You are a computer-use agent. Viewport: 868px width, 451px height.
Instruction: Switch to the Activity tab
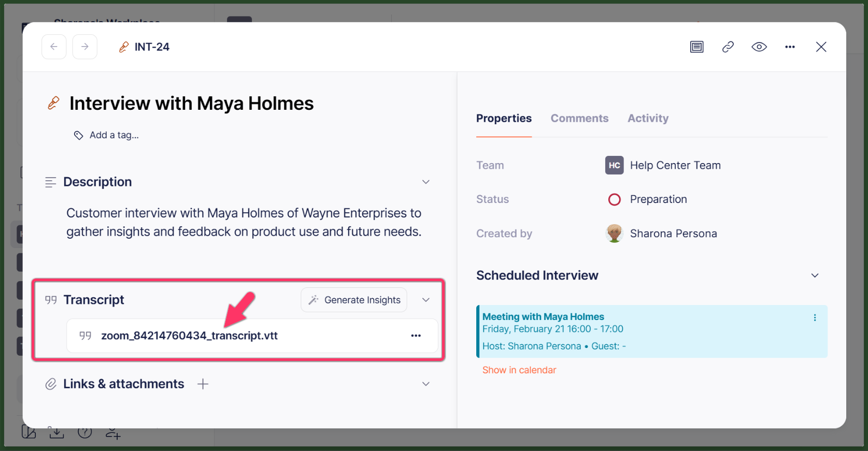(648, 118)
